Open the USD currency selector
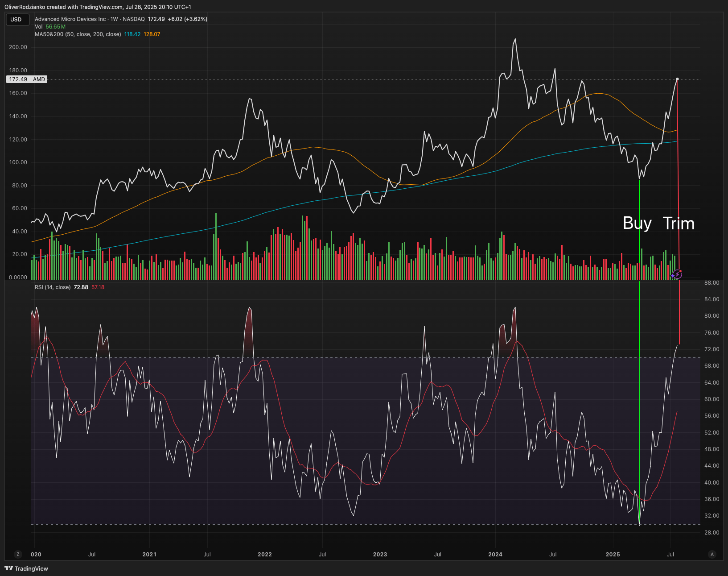This screenshot has height=576, width=728. click(17, 19)
